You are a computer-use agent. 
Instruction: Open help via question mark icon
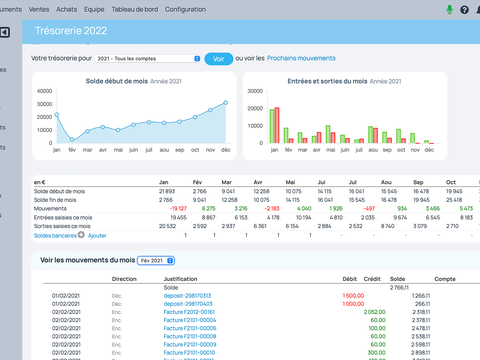[464, 10]
